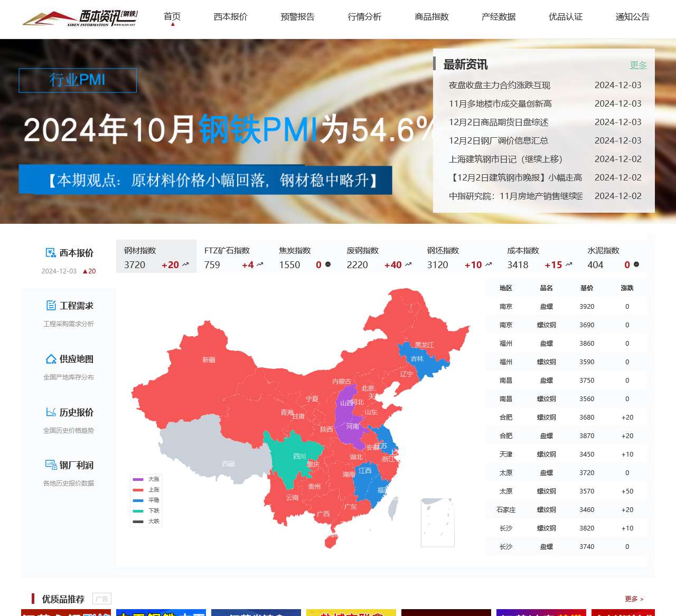Click the 上涨 red legend swatch
The height and width of the screenshot is (616, 676).
(x=138, y=490)
